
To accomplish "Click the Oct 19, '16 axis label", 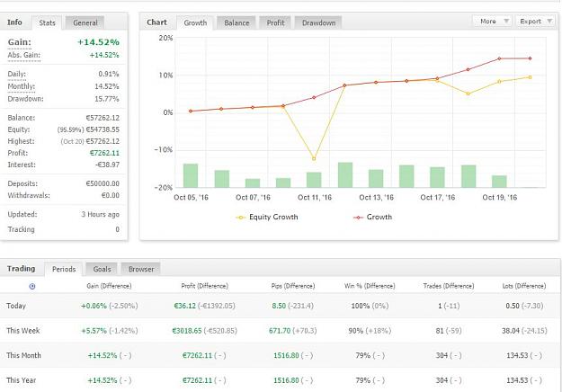I will point(500,198).
